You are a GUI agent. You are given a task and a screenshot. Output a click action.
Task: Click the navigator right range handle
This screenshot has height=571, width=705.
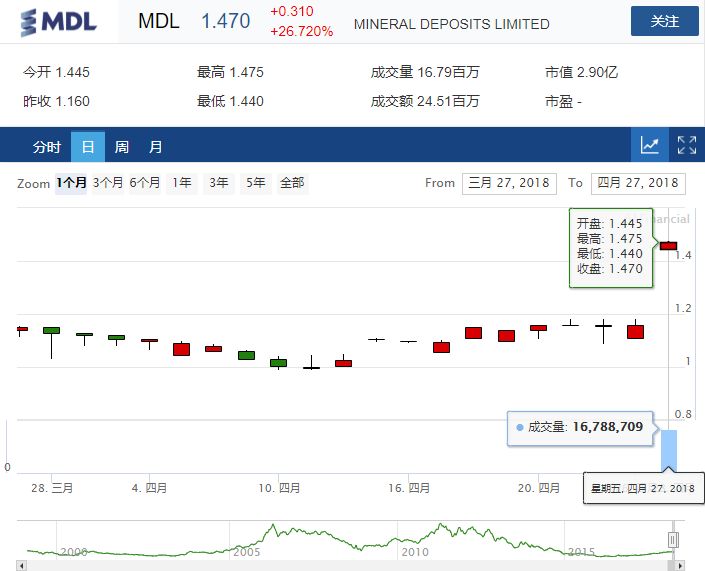click(x=673, y=540)
